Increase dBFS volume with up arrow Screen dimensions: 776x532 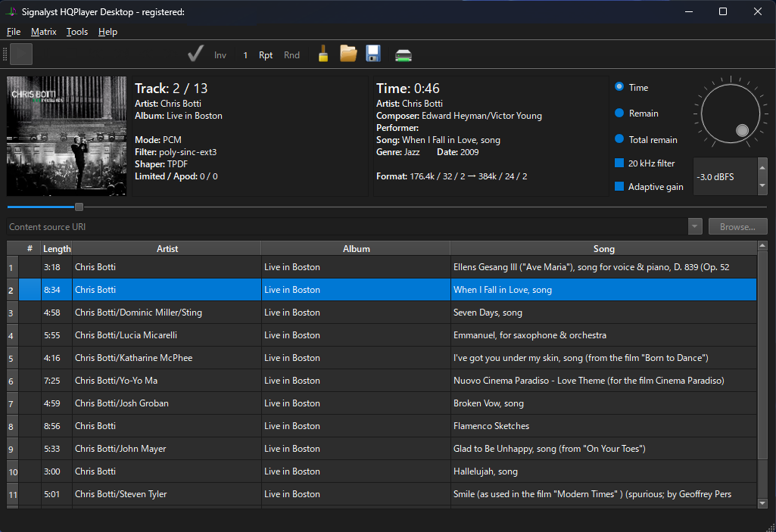pyautogui.click(x=762, y=168)
